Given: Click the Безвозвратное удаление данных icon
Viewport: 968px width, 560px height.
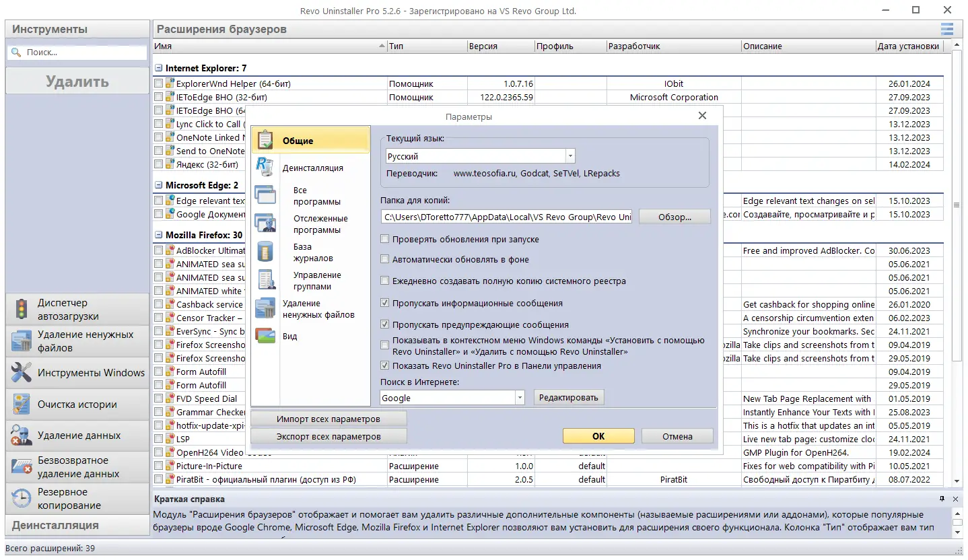Looking at the screenshot, I should 22,466.
